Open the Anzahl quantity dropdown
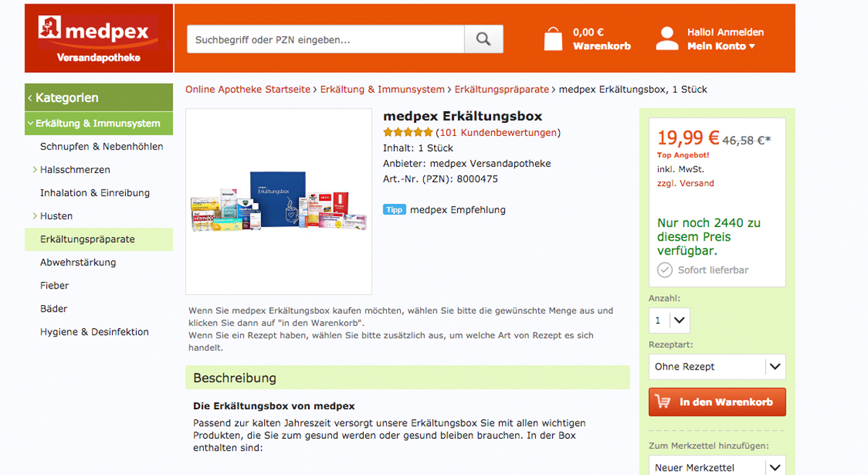 (669, 320)
